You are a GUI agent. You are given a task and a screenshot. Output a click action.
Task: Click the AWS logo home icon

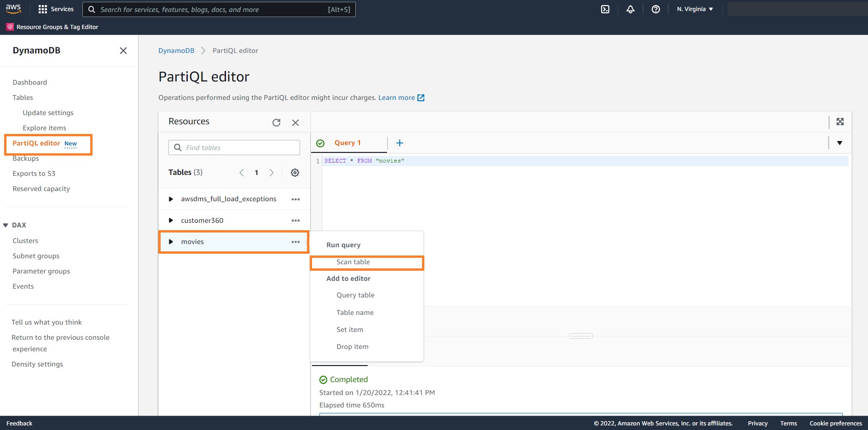click(x=13, y=9)
